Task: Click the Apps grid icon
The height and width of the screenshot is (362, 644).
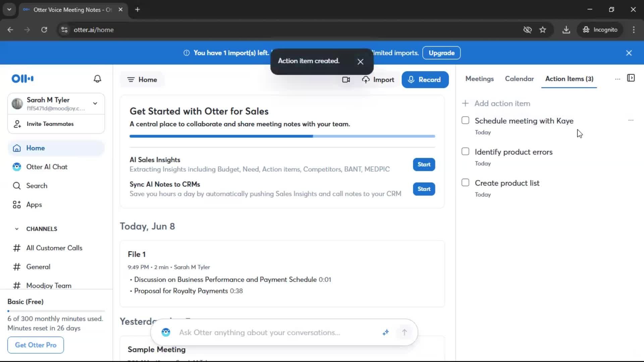Action: point(17,205)
